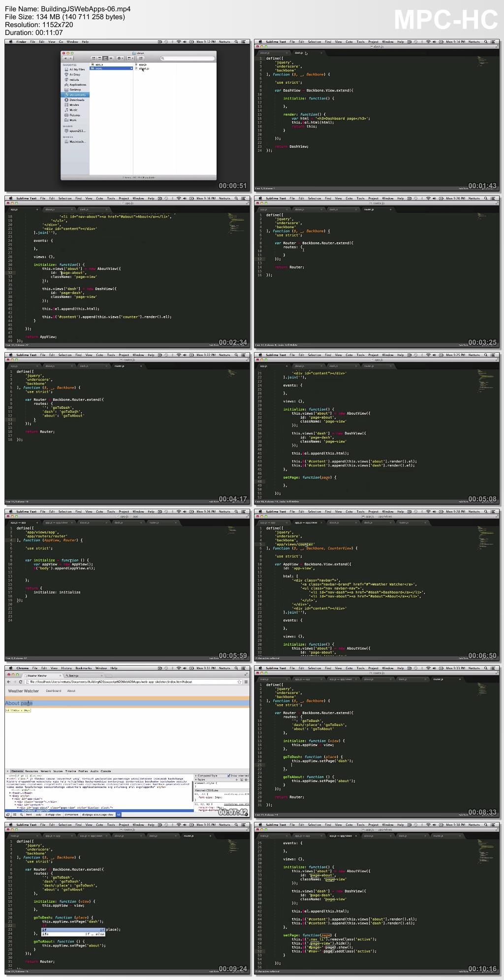Click the About link in the Weather Watcher navbar
Viewport: 504px width, 980px height.
(x=71, y=691)
